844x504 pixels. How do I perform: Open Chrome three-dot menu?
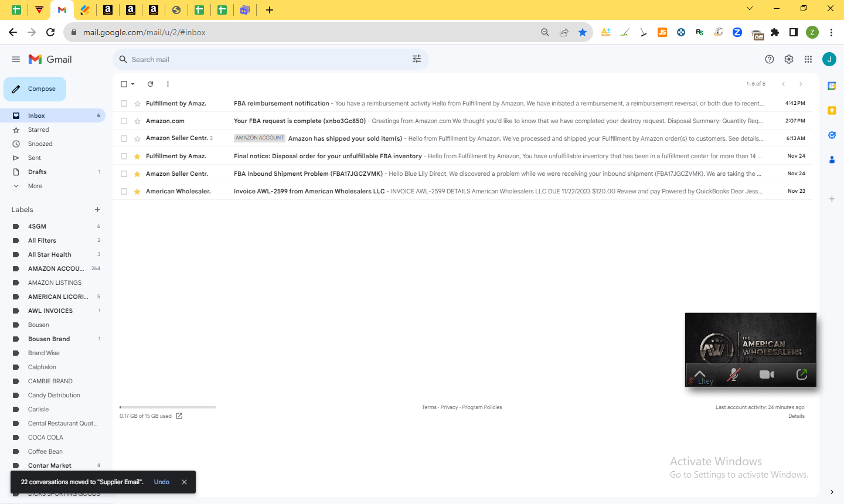point(831,32)
